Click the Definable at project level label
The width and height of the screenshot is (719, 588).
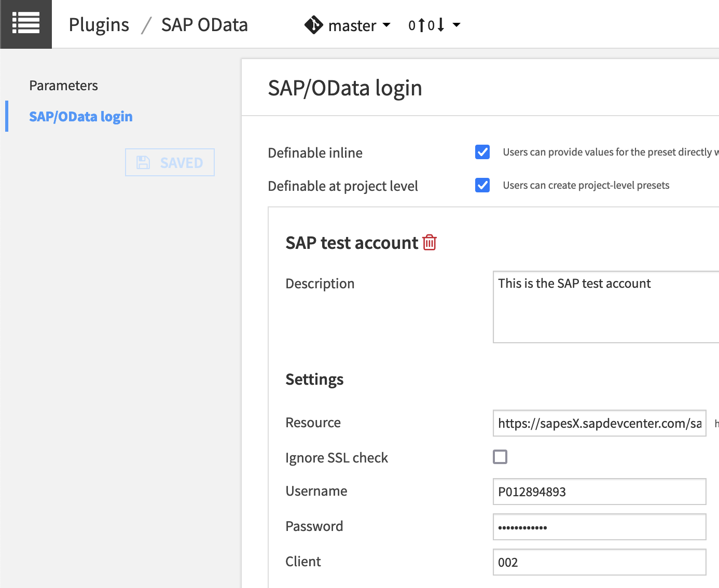[343, 186]
